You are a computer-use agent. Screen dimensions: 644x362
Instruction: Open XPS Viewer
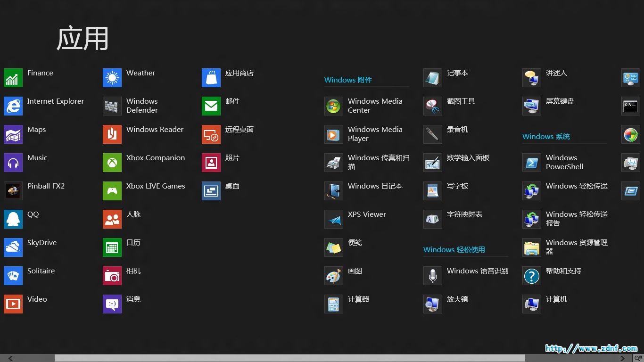tap(334, 219)
